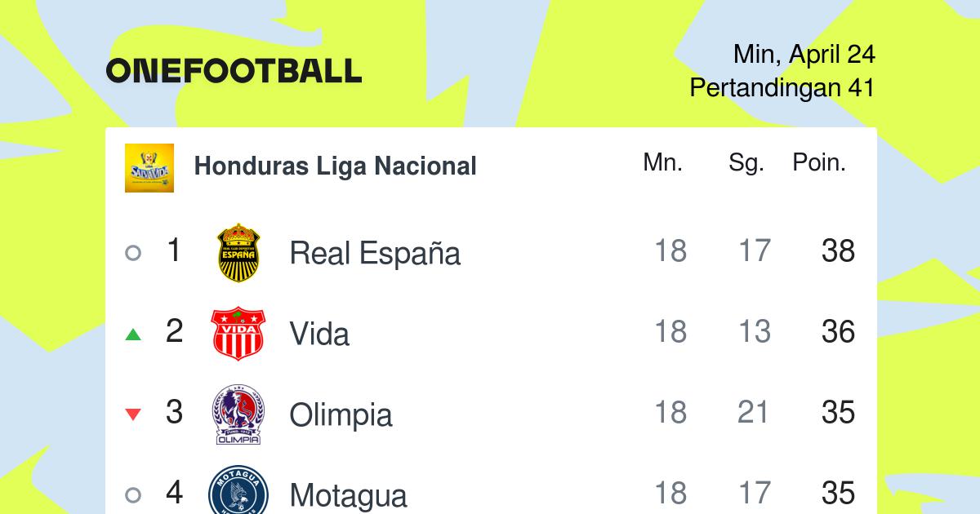
Task: Open the Honduras Liga Nacional title
Action: pyautogui.click(x=335, y=166)
